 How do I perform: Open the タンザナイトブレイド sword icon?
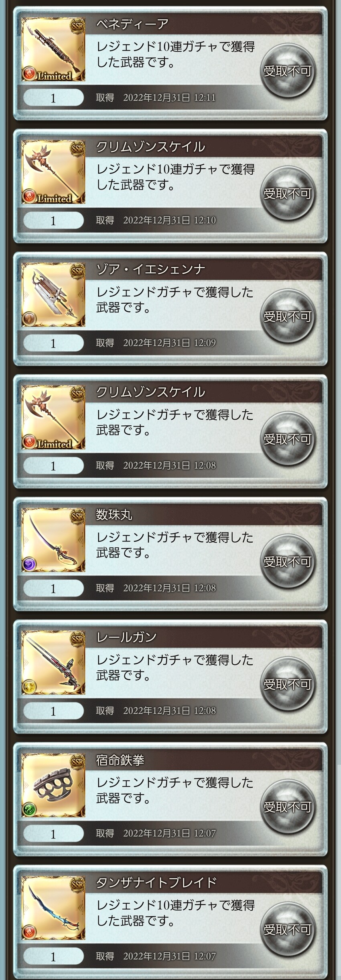tap(53, 908)
